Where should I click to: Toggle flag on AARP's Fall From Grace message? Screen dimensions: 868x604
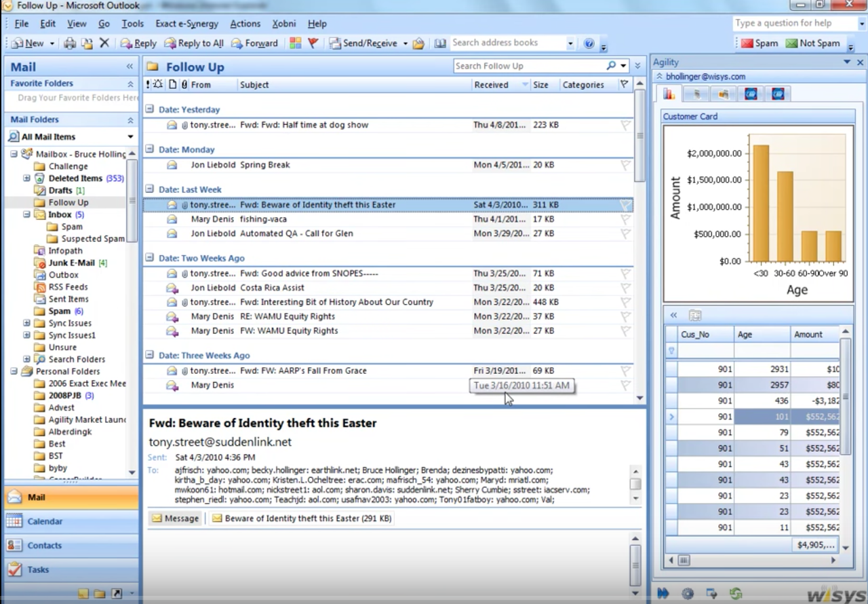(x=625, y=371)
